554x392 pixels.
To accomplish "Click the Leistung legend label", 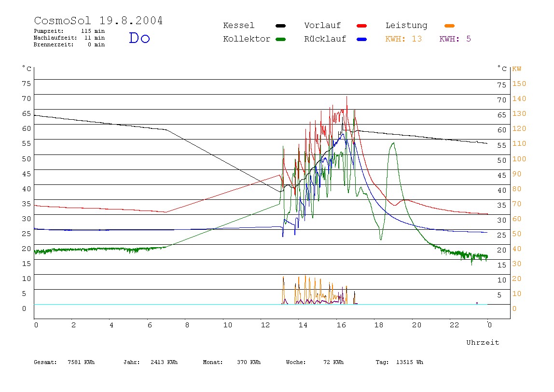I will (x=406, y=26).
